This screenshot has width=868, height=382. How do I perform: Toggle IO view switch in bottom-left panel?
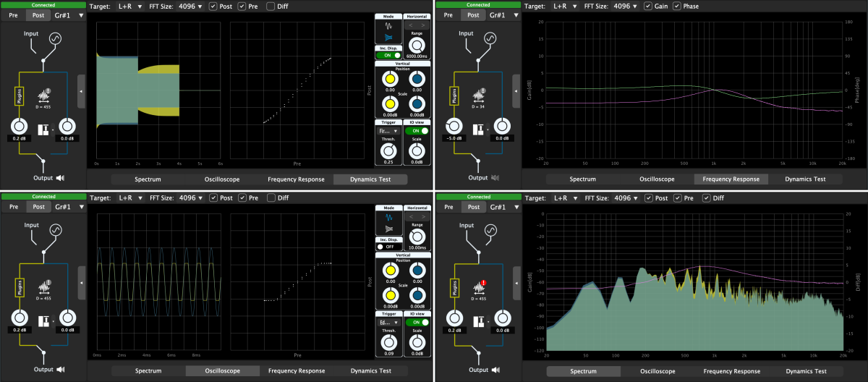pos(417,323)
